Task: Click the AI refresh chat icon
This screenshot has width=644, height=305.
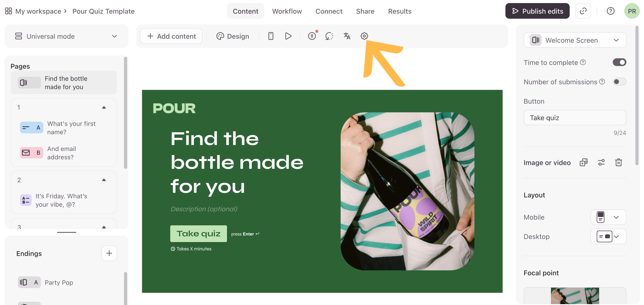Action: click(x=329, y=36)
